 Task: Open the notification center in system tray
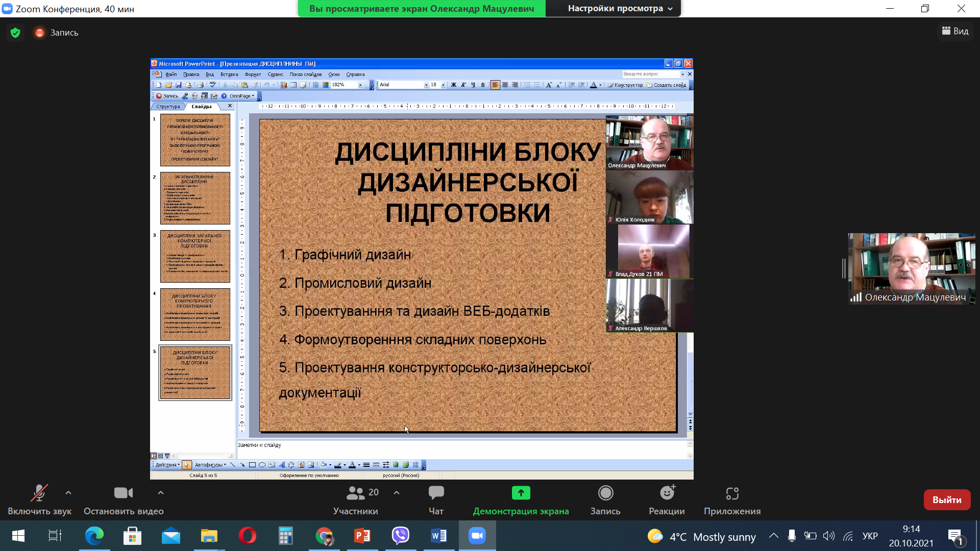955,536
